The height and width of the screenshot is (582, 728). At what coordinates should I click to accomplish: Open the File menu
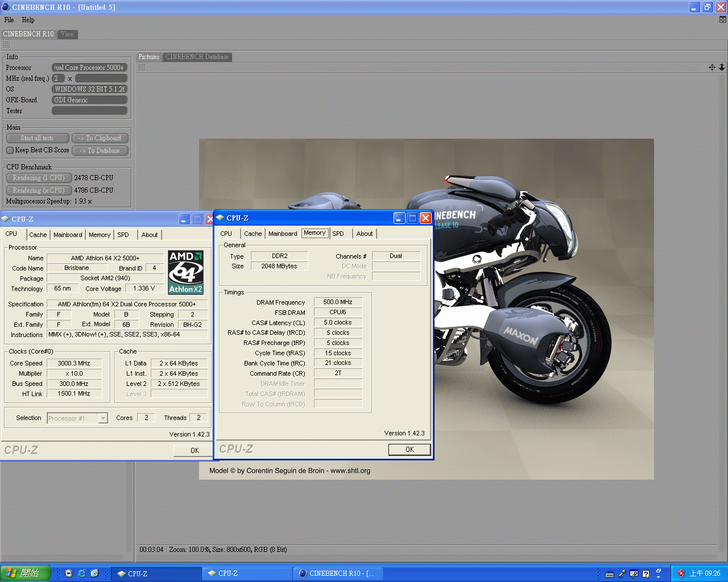click(9, 20)
